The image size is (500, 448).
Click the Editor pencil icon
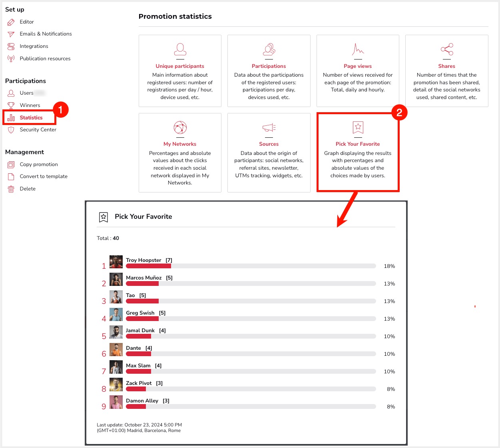[11, 22]
